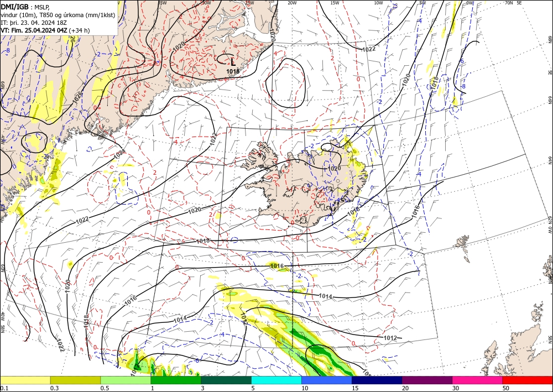Click the '20W' longitude label
The width and height of the screenshot is (553, 392).
coord(292,3)
